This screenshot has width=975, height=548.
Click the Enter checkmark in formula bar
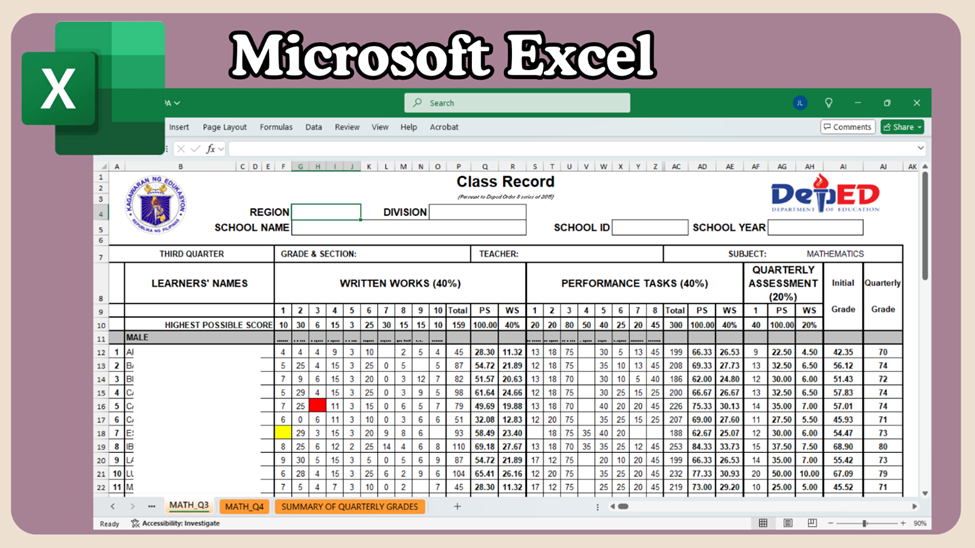click(x=195, y=149)
